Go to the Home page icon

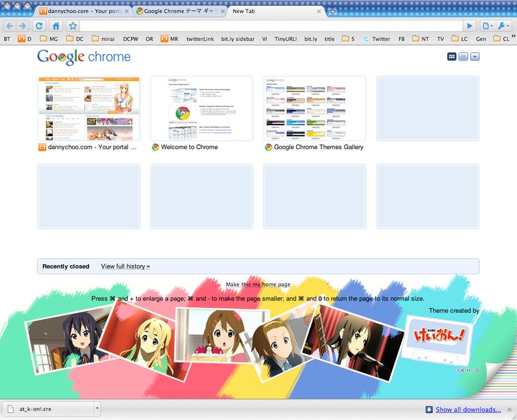[56, 26]
